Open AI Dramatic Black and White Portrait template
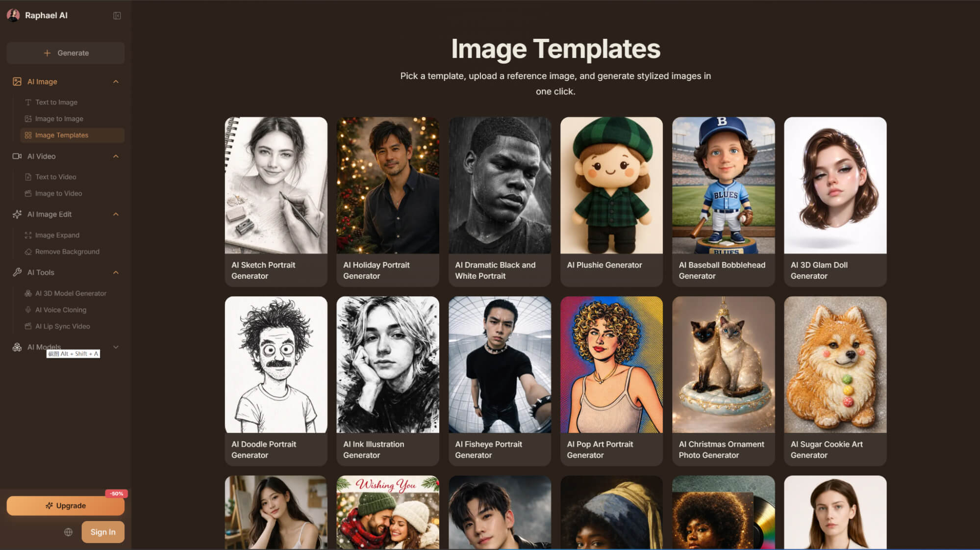980x550 pixels. tap(500, 202)
